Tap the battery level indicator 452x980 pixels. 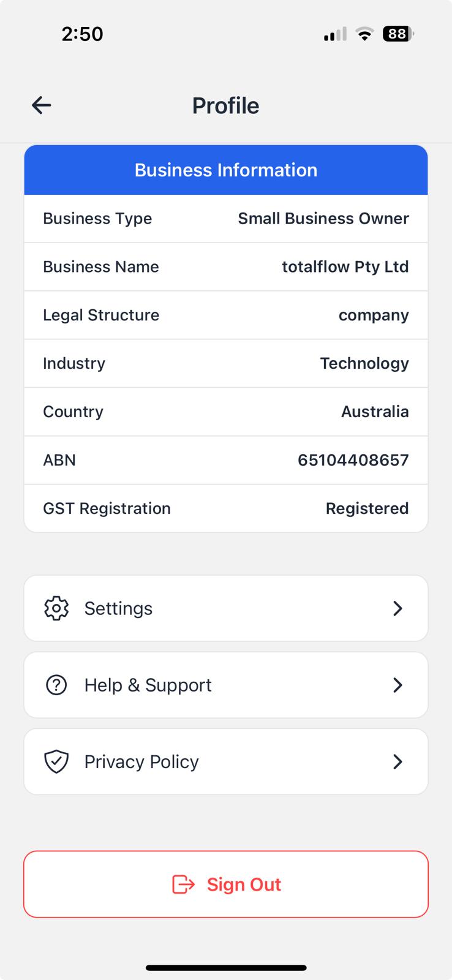click(398, 34)
